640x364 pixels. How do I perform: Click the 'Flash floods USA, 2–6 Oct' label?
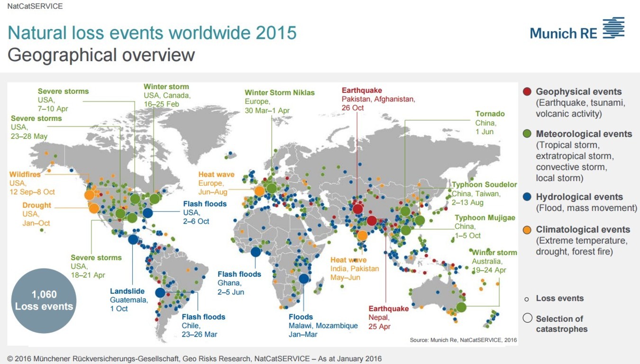click(x=205, y=213)
